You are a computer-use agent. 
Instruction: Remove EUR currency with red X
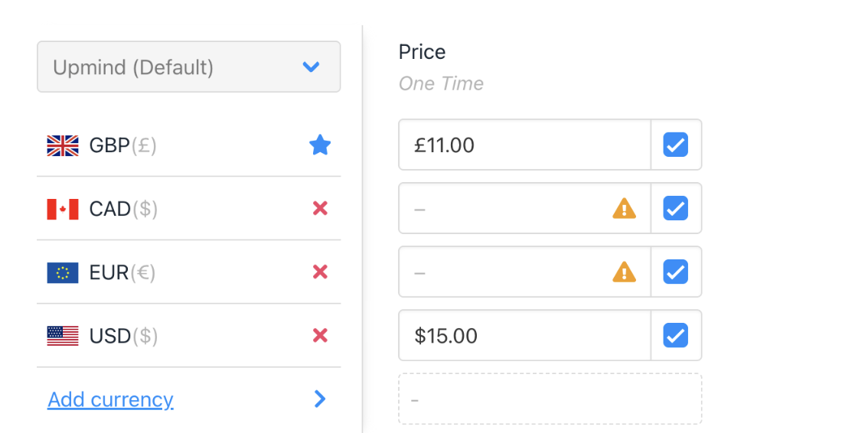(320, 272)
